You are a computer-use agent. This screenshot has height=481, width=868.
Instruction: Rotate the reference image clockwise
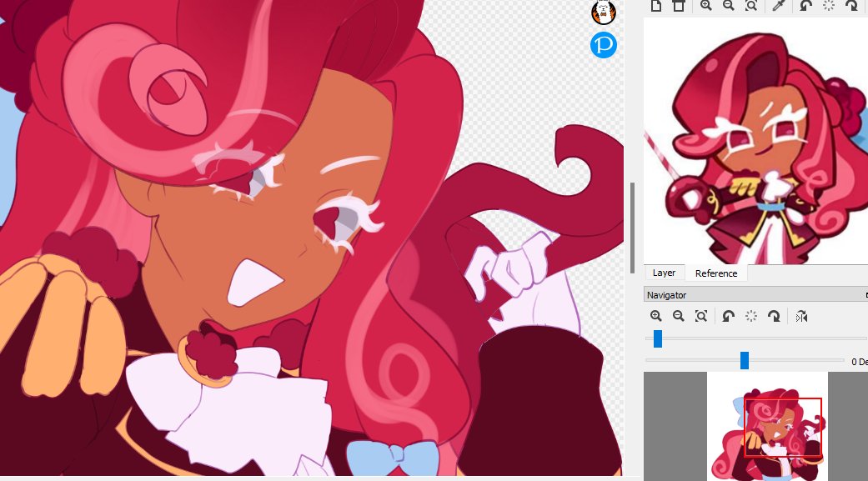(851, 6)
